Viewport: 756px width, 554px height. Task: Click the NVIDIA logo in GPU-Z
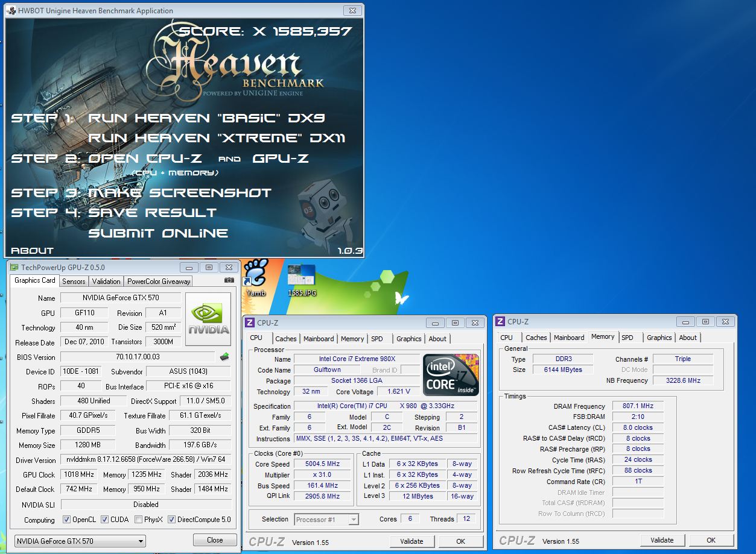click(208, 319)
